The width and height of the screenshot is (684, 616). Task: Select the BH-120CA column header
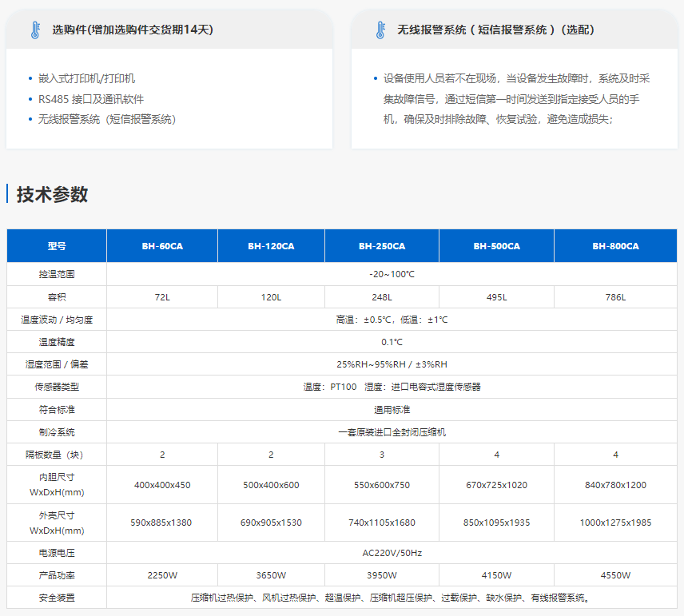click(x=271, y=246)
